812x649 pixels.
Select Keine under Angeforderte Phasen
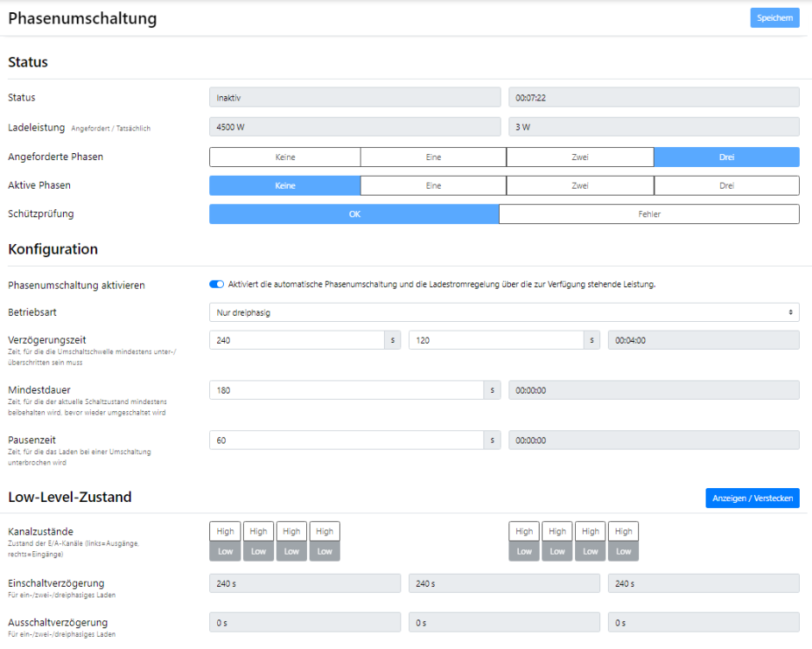285,157
